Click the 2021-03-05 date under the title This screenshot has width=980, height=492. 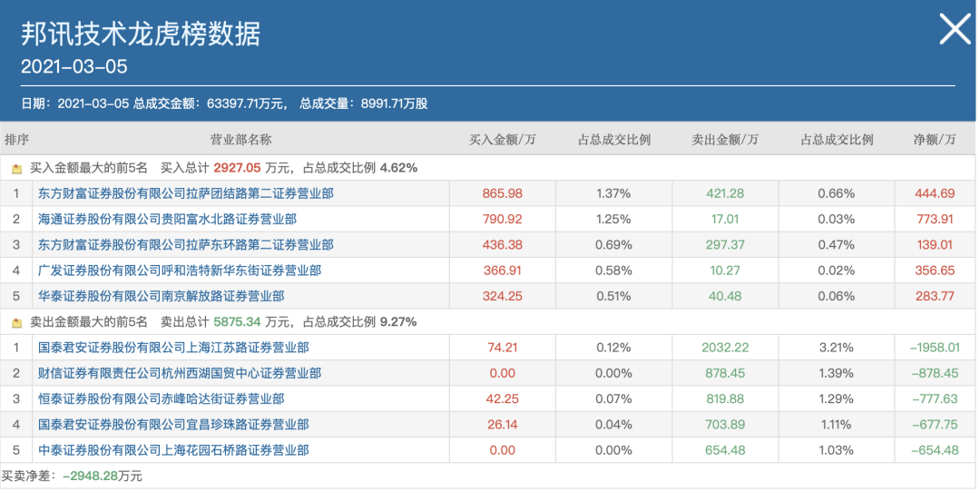[x=74, y=67]
